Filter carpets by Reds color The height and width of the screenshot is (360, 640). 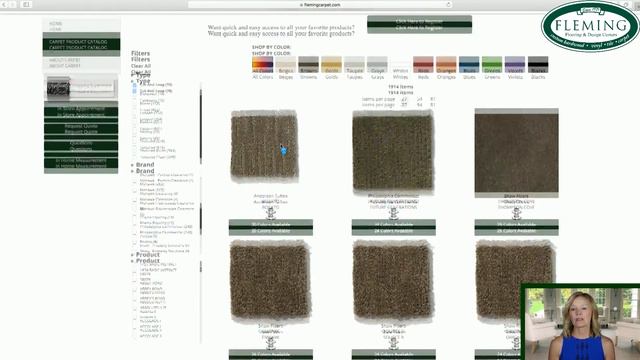423,64
